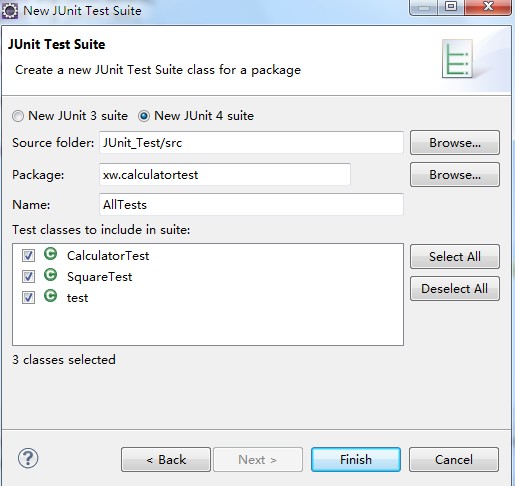Click the Select All button
The width and height of the screenshot is (515, 486).
pos(455,257)
